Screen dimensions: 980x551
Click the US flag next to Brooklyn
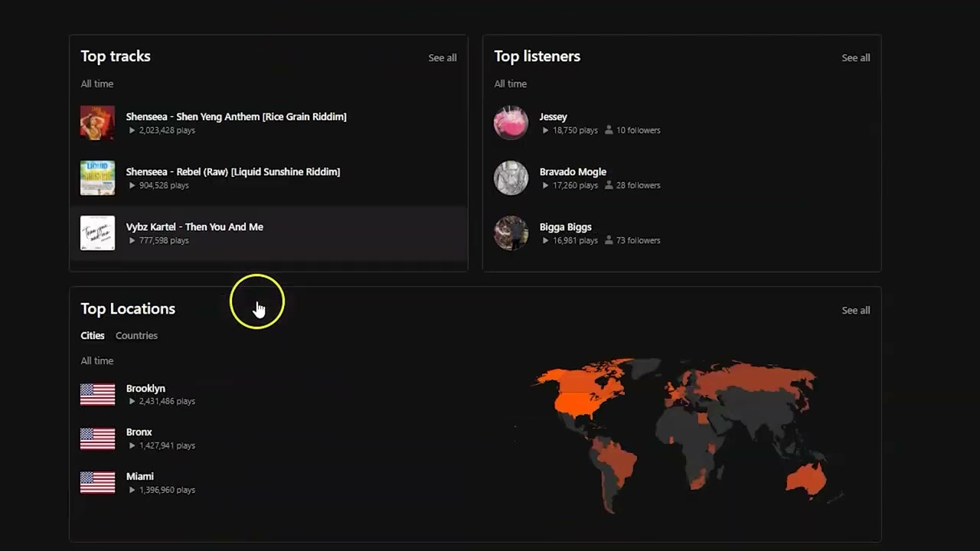point(97,394)
